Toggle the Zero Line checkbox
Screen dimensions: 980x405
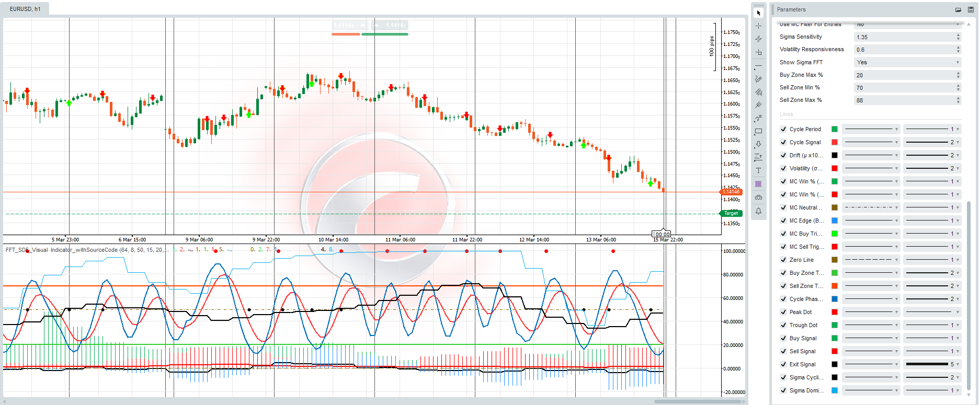[x=783, y=260]
